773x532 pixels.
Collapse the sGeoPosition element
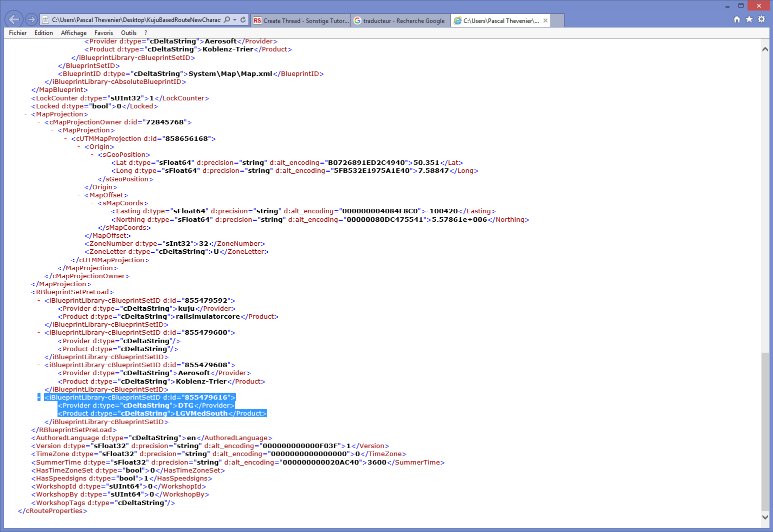coord(92,155)
